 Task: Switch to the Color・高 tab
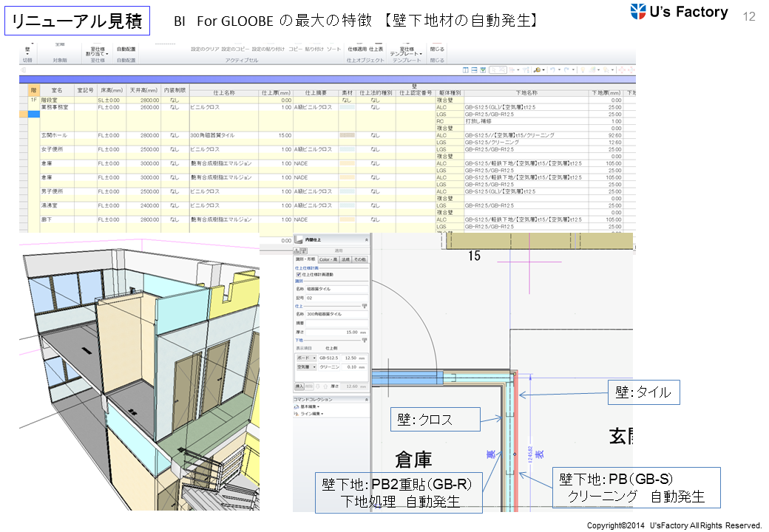click(328, 260)
